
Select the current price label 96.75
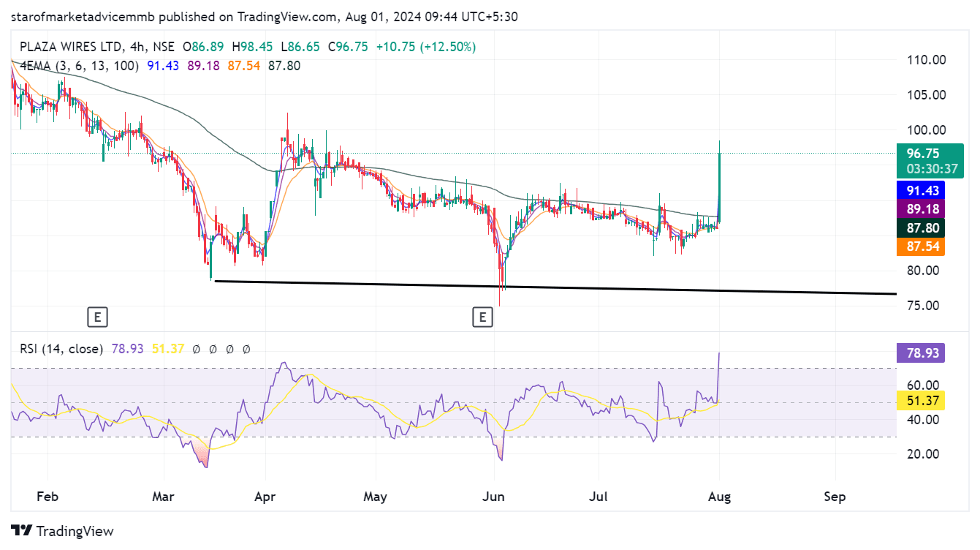click(x=923, y=154)
